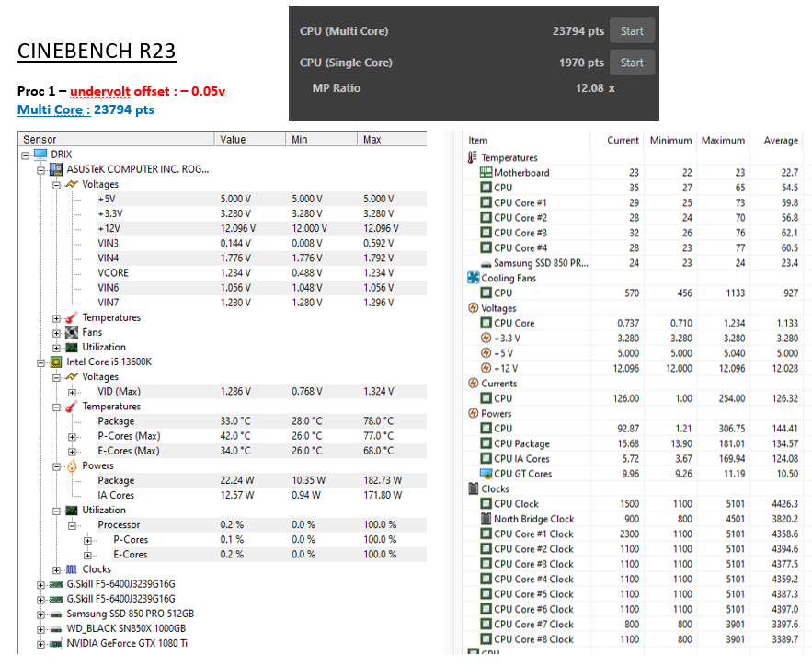The height and width of the screenshot is (666, 812).
Task: Expand the Temperatures node under ASUSTeK
Action: [56, 318]
